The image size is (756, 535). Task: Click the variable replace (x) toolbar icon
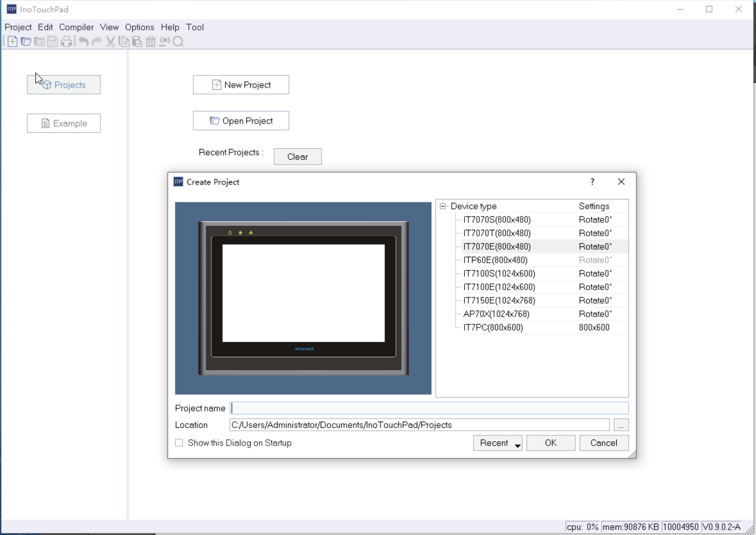coord(164,41)
